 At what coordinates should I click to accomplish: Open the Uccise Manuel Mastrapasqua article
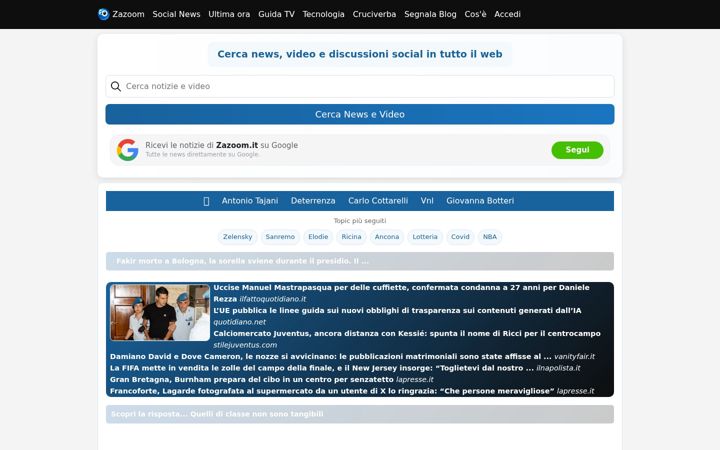click(x=401, y=293)
